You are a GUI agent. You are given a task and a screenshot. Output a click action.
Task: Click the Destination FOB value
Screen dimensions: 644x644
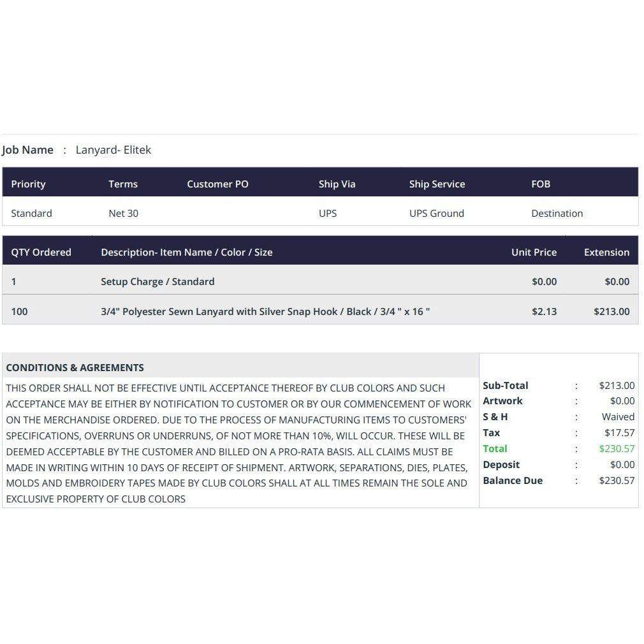tap(557, 214)
